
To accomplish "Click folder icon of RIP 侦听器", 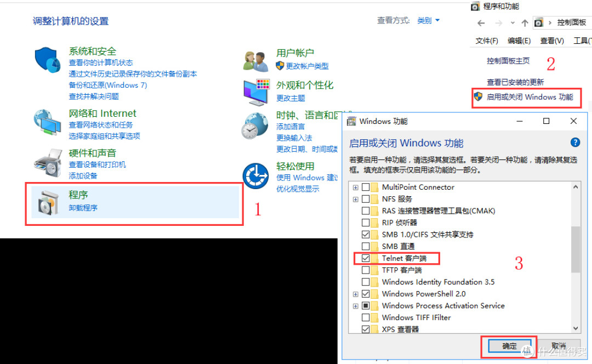I will [374, 223].
